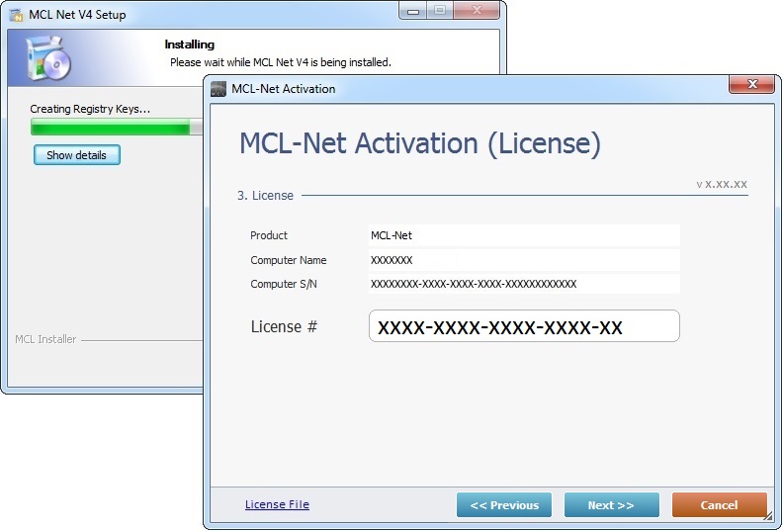Maximize the MCL Net V4 Setup window
Image resolution: width=783 pixels, height=532 pixels.
point(440,11)
